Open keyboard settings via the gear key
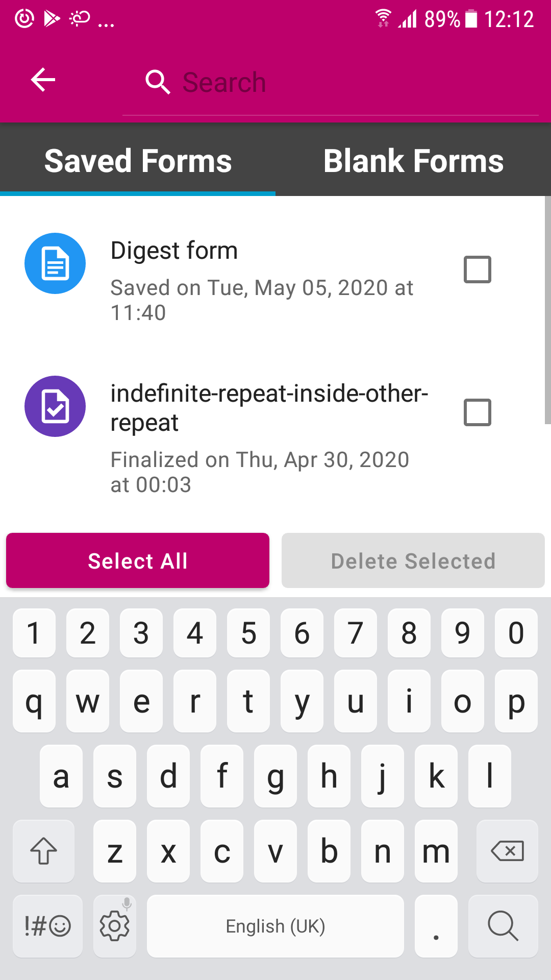 114,926
